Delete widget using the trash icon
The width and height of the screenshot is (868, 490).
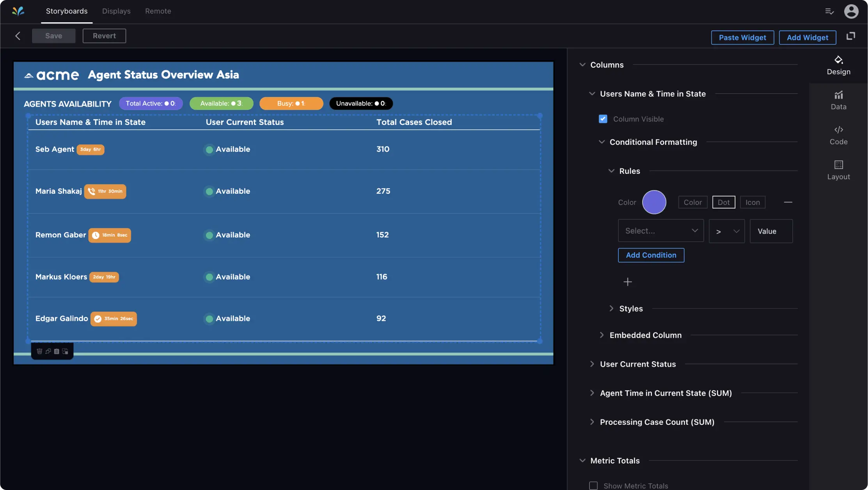[39, 351]
